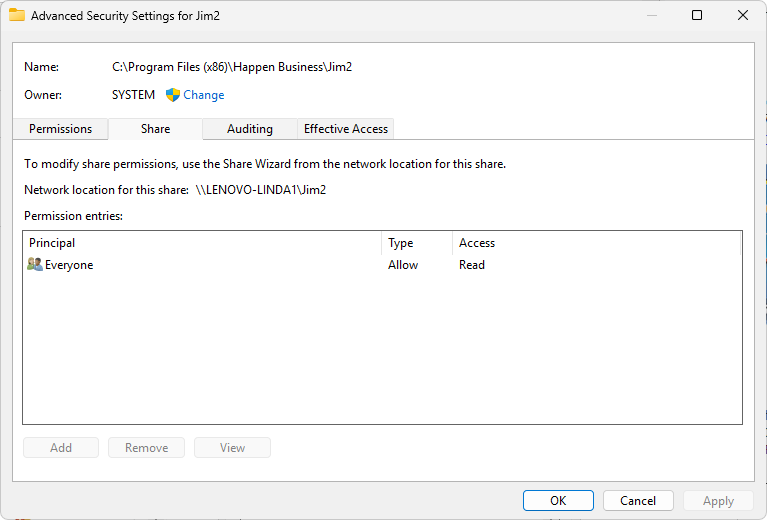Confirm with the OK button
The height and width of the screenshot is (520, 767).
pyautogui.click(x=558, y=501)
